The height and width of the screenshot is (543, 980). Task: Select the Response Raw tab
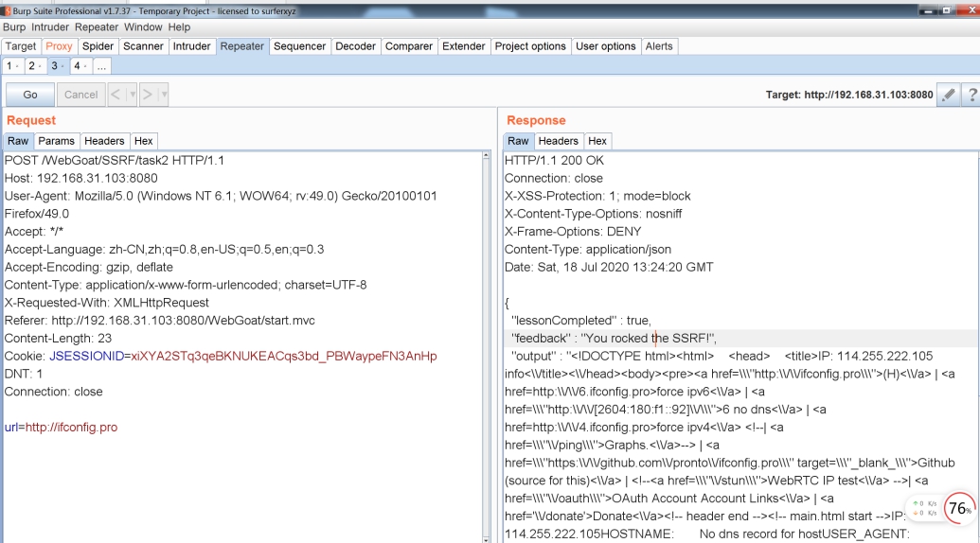pos(518,141)
